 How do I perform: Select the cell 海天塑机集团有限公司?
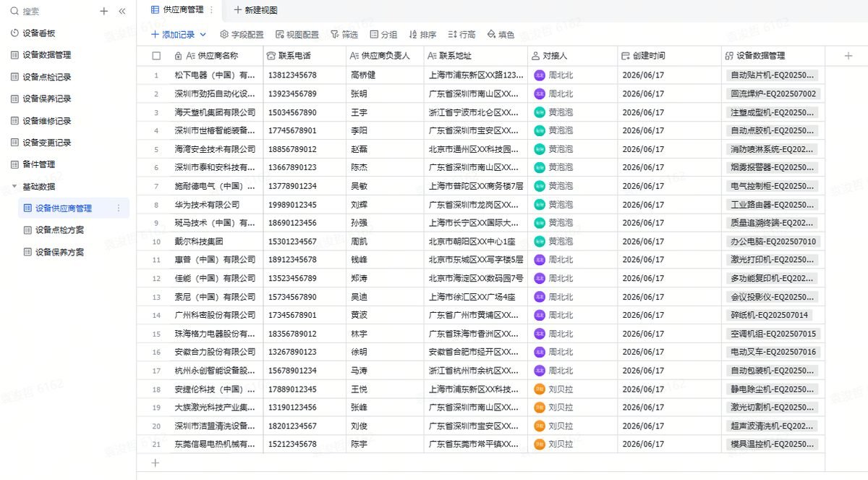coord(216,112)
